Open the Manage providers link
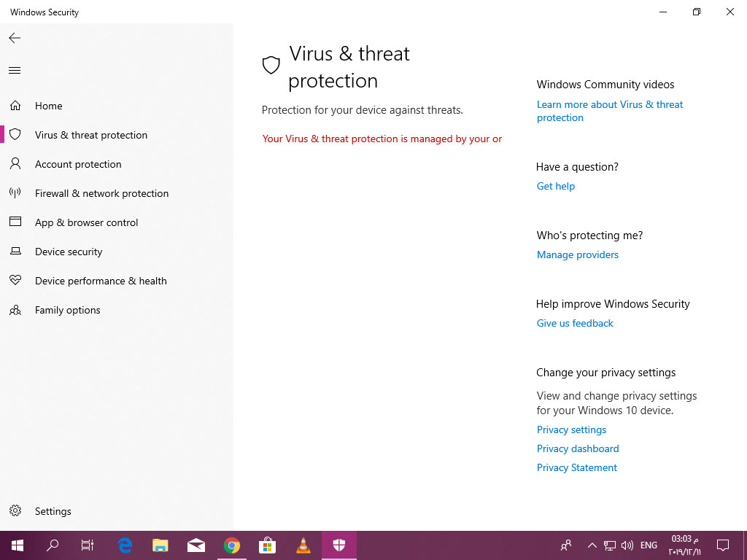Viewport: 747px width, 560px height. tap(577, 254)
